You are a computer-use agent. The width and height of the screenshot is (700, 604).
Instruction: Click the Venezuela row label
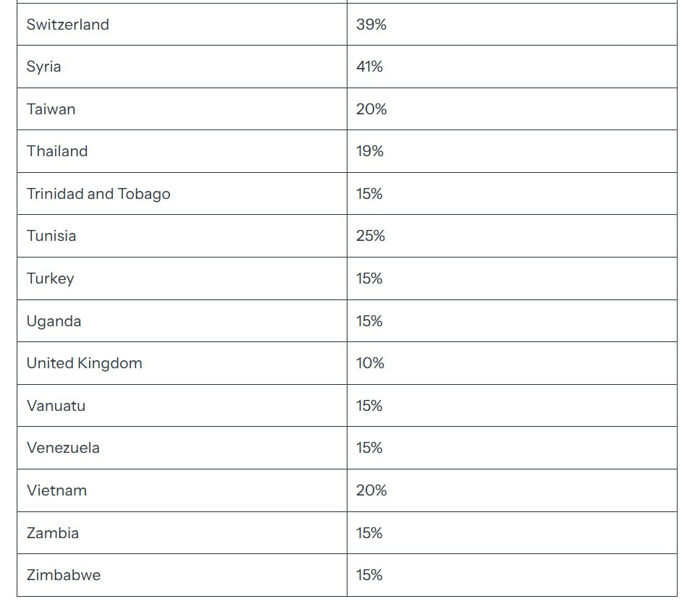point(64,448)
